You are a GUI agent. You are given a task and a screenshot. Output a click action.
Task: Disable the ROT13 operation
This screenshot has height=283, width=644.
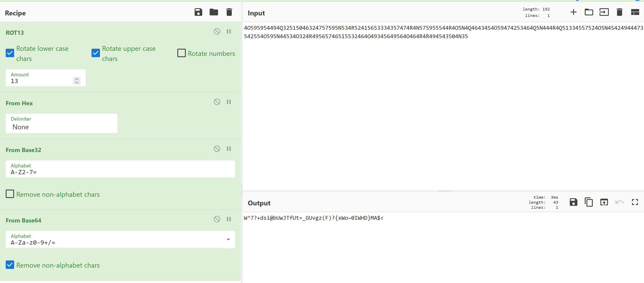[217, 31]
